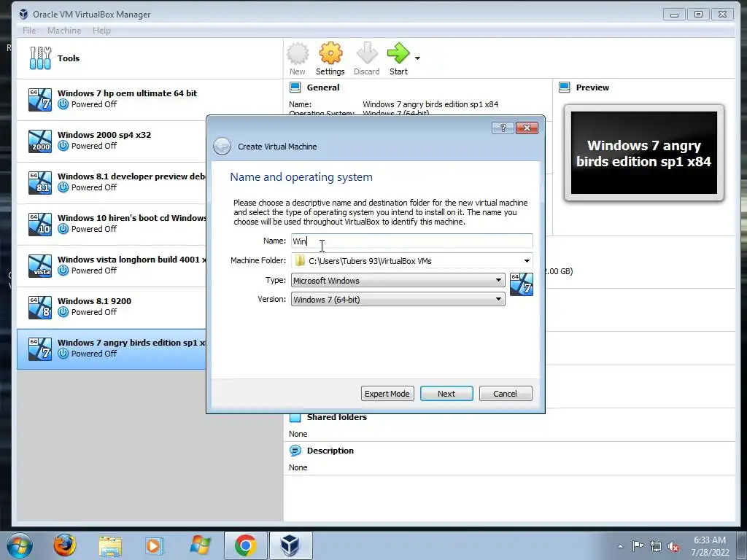Click the Windows 8.1 developer preview VM icon

pyautogui.click(x=40, y=183)
